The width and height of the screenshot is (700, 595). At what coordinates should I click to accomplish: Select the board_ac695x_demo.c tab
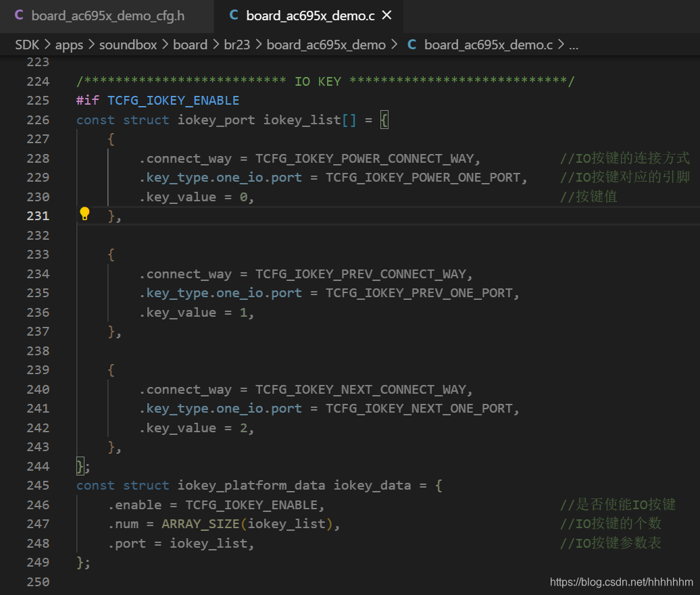(310, 16)
